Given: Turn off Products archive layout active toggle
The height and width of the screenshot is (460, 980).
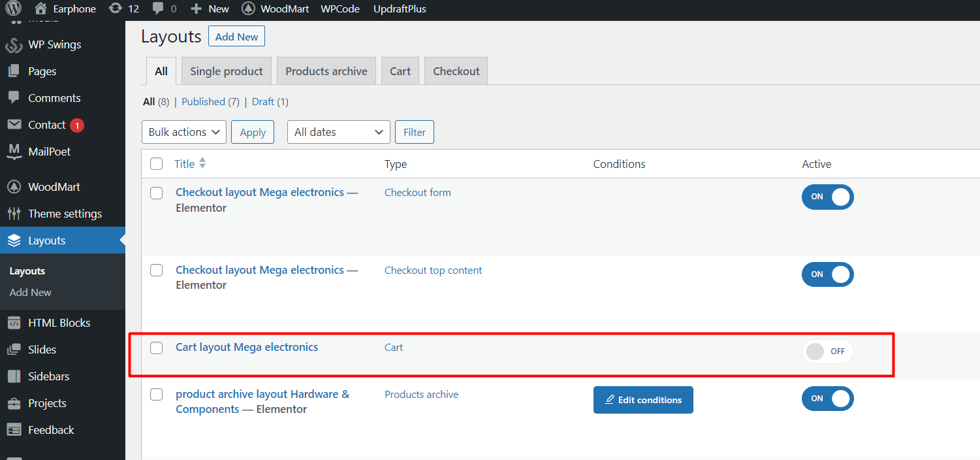Looking at the screenshot, I should click(x=828, y=399).
